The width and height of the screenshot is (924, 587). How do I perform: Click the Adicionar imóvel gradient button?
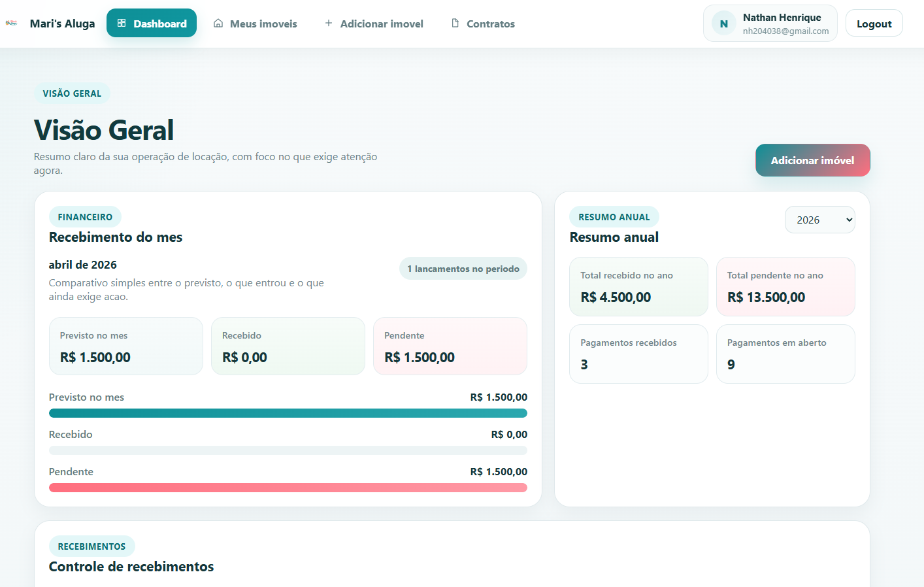(812, 160)
